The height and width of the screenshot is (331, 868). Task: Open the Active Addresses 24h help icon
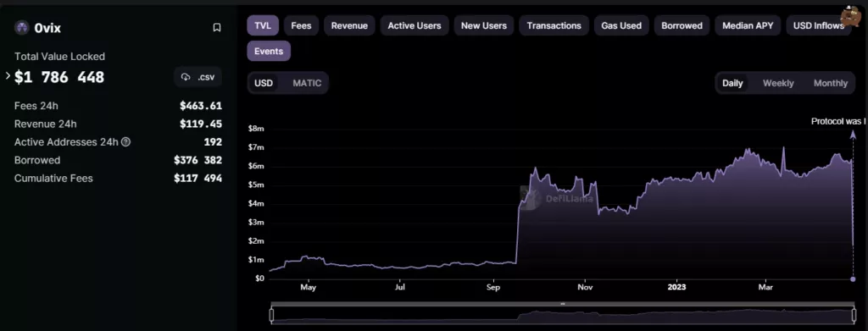click(125, 142)
